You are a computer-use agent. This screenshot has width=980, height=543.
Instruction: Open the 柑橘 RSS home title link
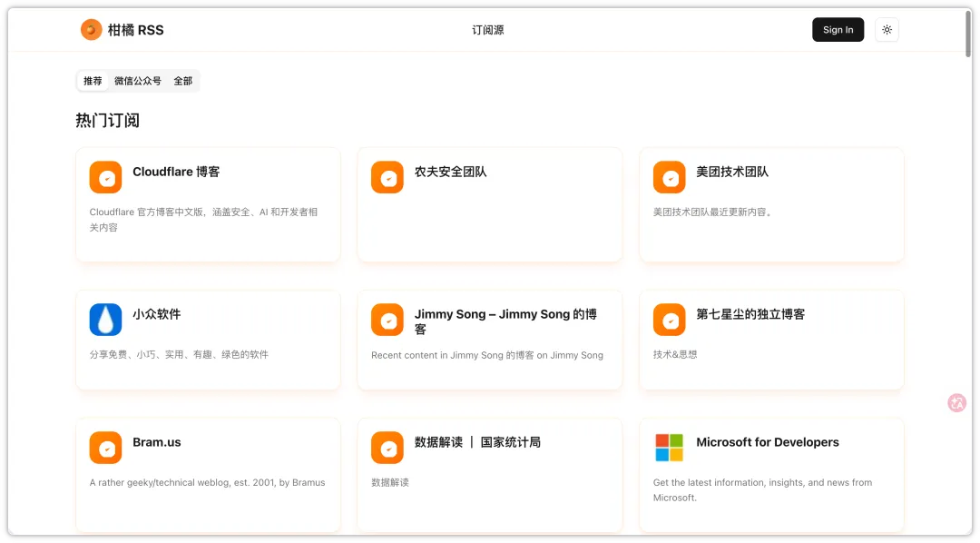click(135, 30)
